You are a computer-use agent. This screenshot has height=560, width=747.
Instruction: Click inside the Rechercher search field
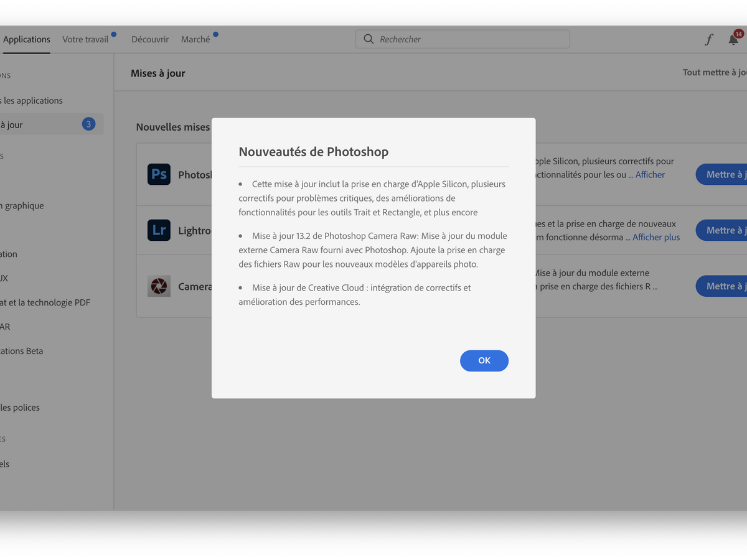(x=462, y=39)
